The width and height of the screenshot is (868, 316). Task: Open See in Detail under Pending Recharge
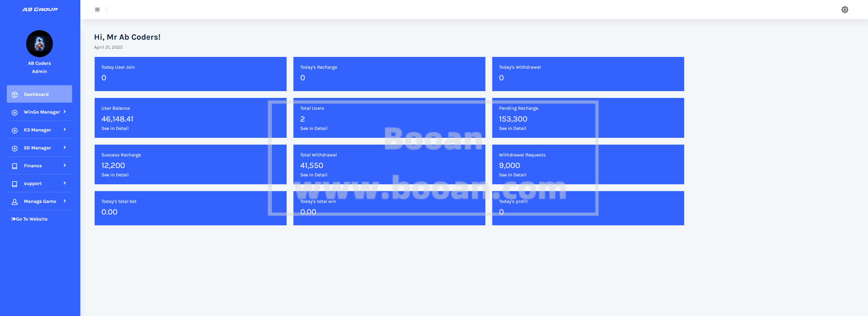pos(512,128)
